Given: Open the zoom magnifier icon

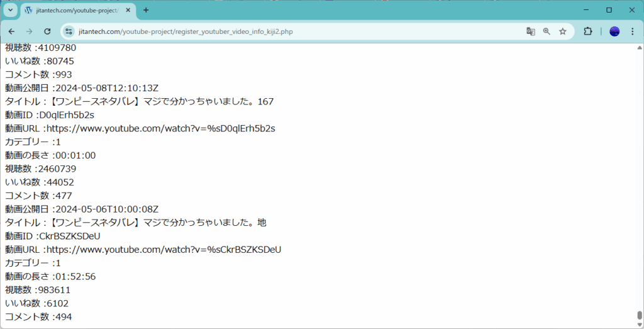Looking at the screenshot, I should coord(547,31).
